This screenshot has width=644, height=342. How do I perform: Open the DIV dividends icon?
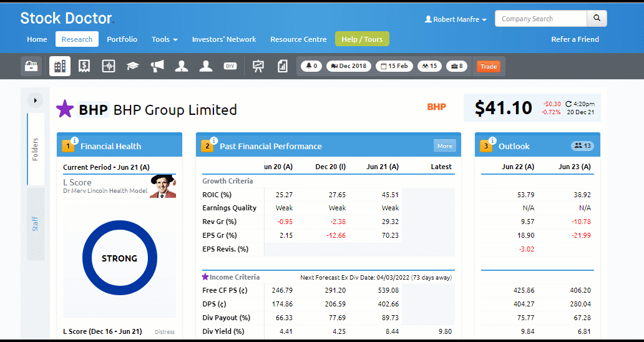point(230,66)
